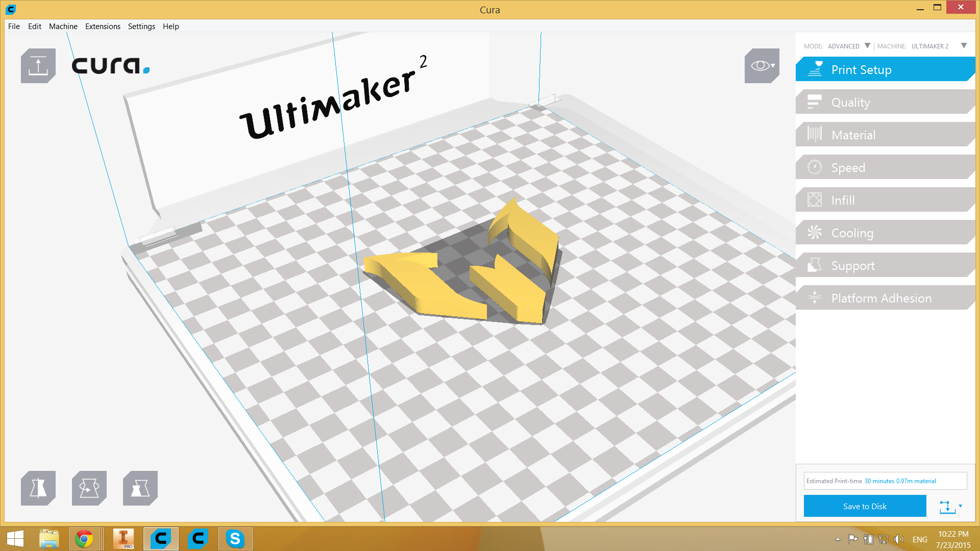This screenshot has width=980, height=551.
Task: Open the Machine menu
Action: pyautogui.click(x=63, y=26)
